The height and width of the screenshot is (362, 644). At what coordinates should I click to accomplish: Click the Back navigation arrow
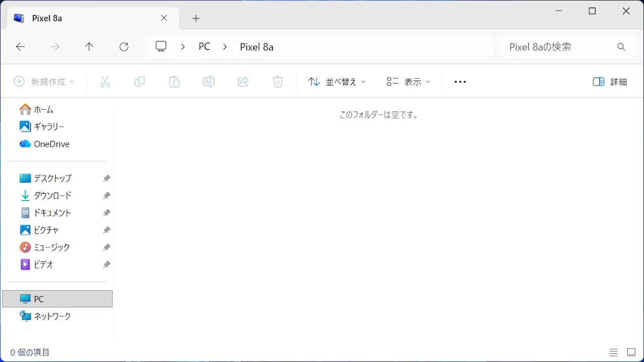click(20, 47)
